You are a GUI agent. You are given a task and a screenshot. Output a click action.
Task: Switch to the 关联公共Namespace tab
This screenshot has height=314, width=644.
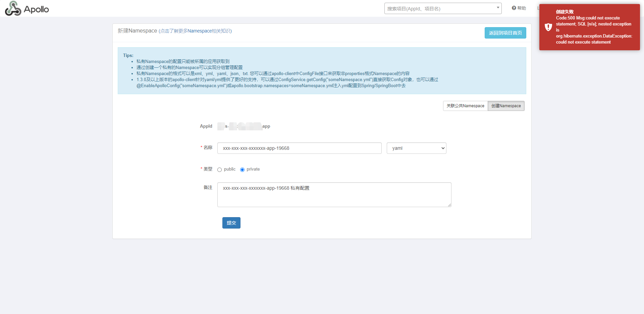pos(465,106)
